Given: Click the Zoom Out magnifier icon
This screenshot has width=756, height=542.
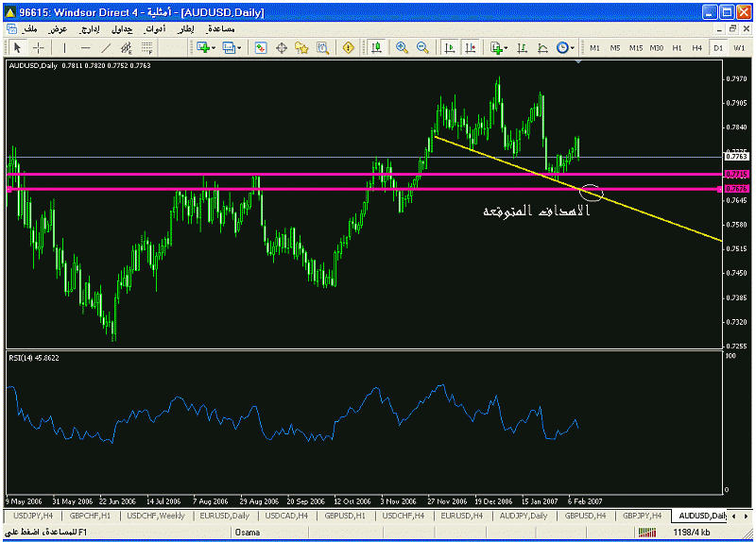Looking at the screenshot, I should coord(422,47).
